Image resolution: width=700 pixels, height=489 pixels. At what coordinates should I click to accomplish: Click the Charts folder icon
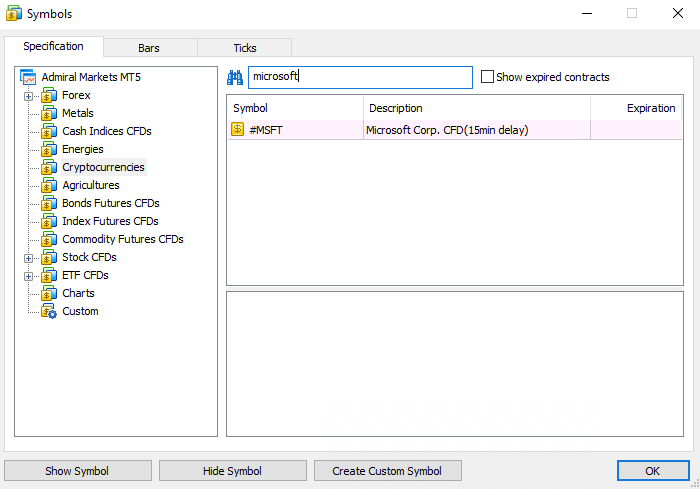pyautogui.click(x=49, y=293)
